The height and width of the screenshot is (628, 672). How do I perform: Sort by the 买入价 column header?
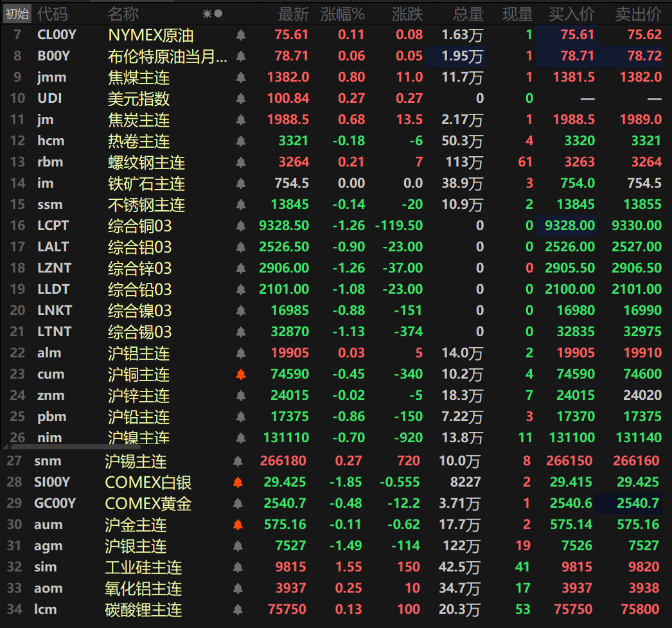pos(572,14)
